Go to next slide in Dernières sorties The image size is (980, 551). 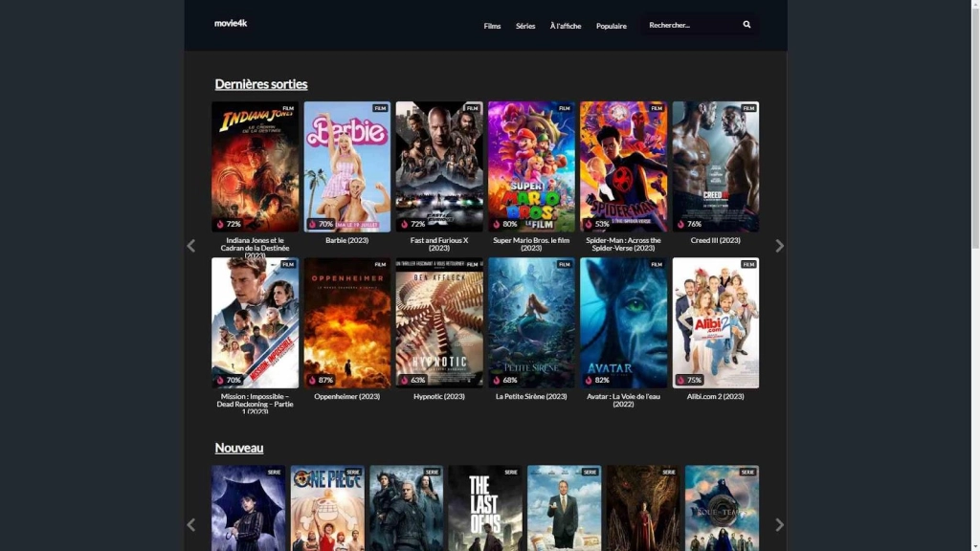pos(779,246)
